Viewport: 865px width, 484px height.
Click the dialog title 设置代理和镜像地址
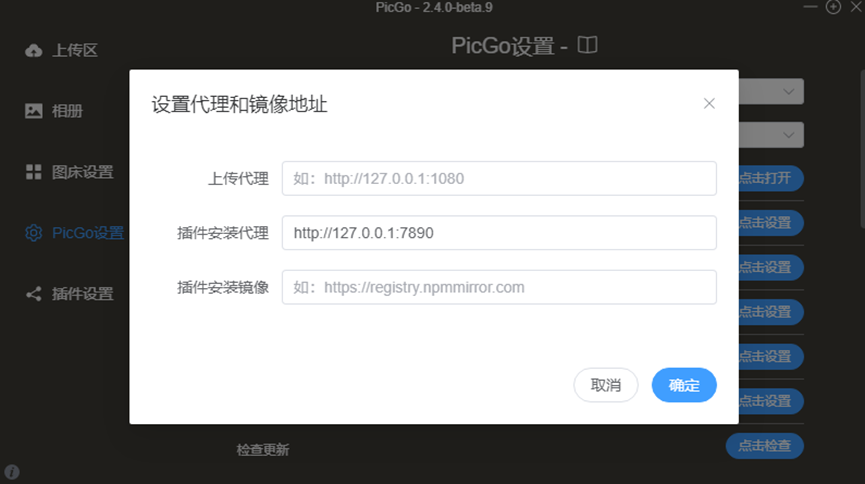239,104
